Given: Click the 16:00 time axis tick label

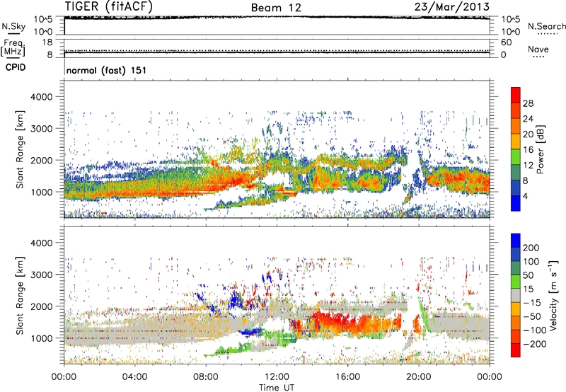Looking at the screenshot, I should pos(347,377).
